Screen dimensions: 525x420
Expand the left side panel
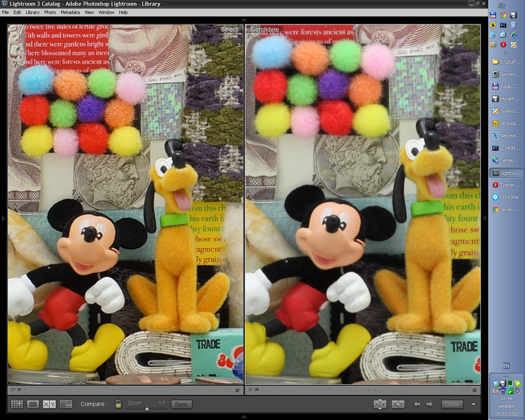[x=3, y=218]
